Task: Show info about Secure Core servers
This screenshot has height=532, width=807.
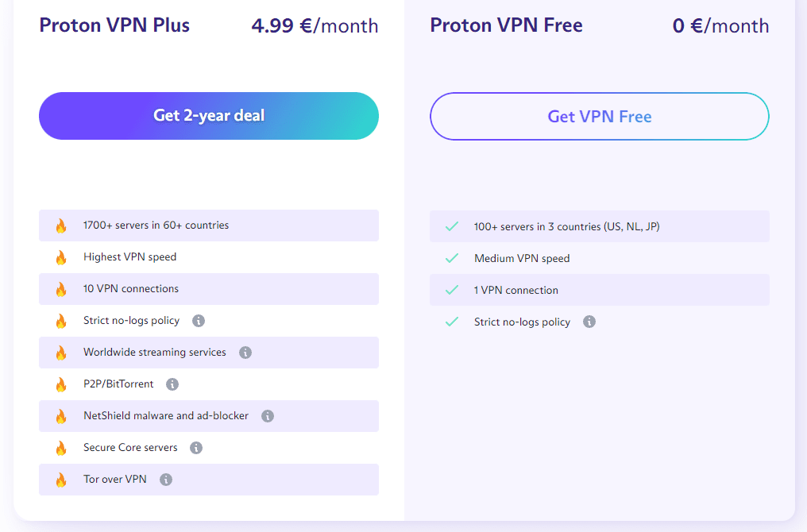Action: pos(196,448)
